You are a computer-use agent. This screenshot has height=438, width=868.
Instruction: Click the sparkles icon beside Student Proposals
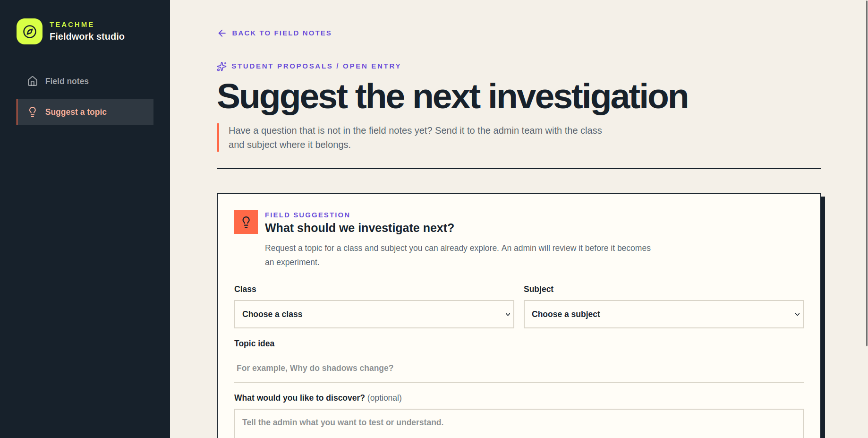coord(221,66)
